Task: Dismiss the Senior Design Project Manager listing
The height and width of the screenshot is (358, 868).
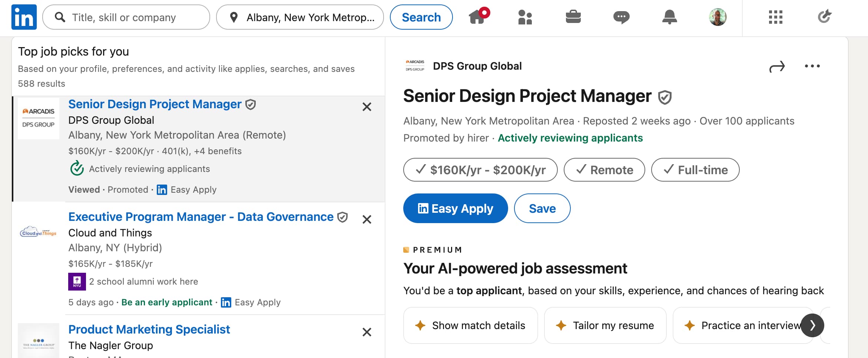Action: [367, 107]
